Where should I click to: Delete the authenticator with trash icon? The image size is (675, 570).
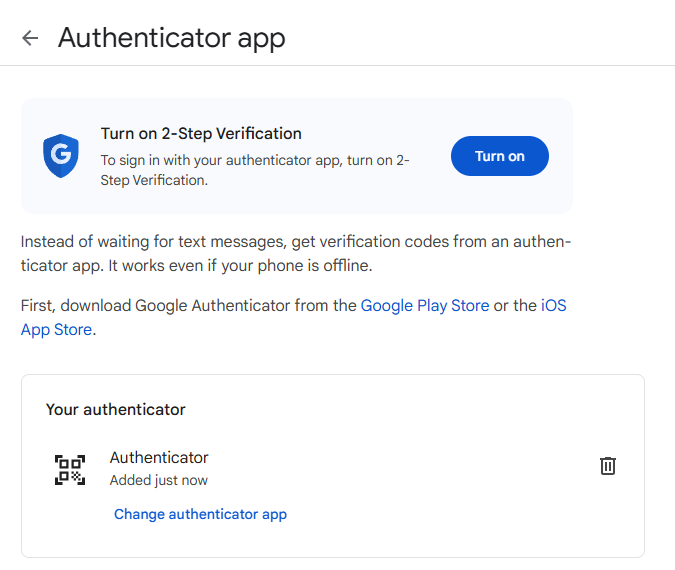pos(607,466)
